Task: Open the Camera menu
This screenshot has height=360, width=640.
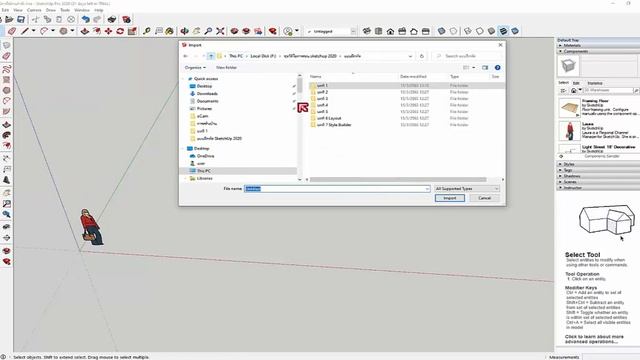Action: [34, 10]
